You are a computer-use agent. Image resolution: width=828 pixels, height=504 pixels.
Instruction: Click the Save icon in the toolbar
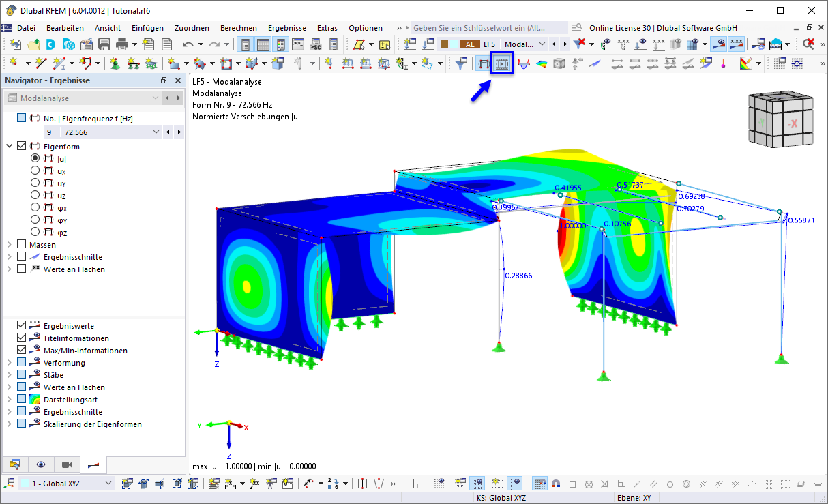click(x=104, y=43)
